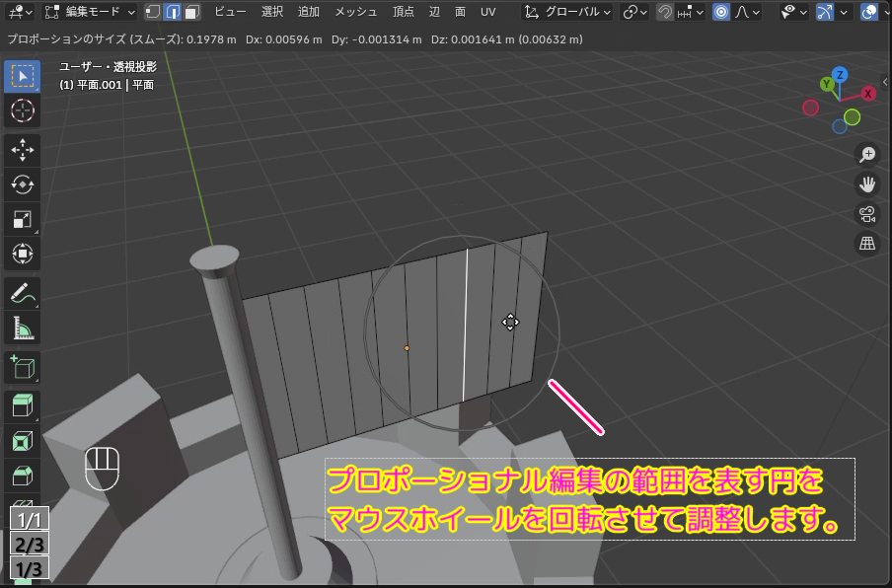Image resolution: width=892 pixels, height=588 pixels.
Task: Select the Inset Faces tool
Action: (22, 441)
